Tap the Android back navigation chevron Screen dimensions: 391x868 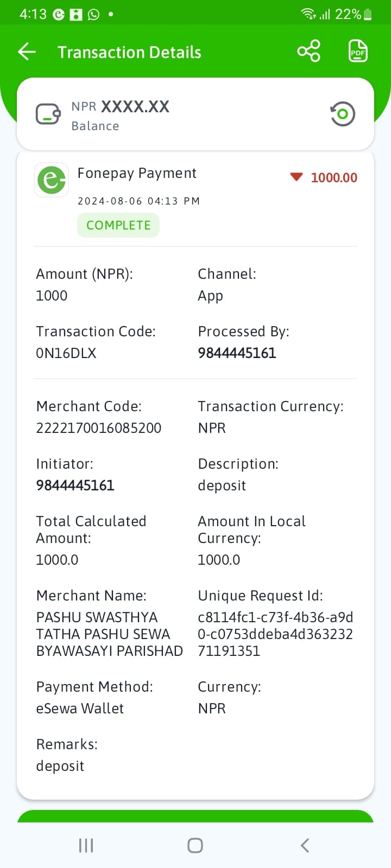pyautogui.click(x=305, y=845)
